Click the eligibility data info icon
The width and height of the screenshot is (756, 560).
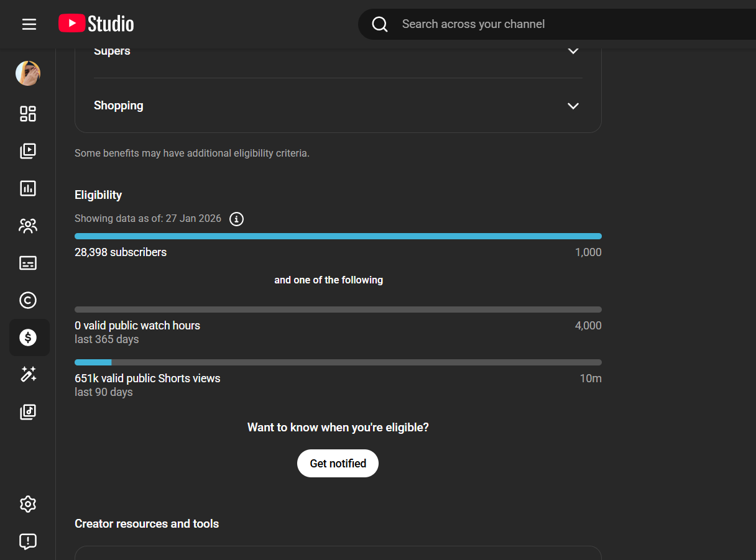click(236, 219)
